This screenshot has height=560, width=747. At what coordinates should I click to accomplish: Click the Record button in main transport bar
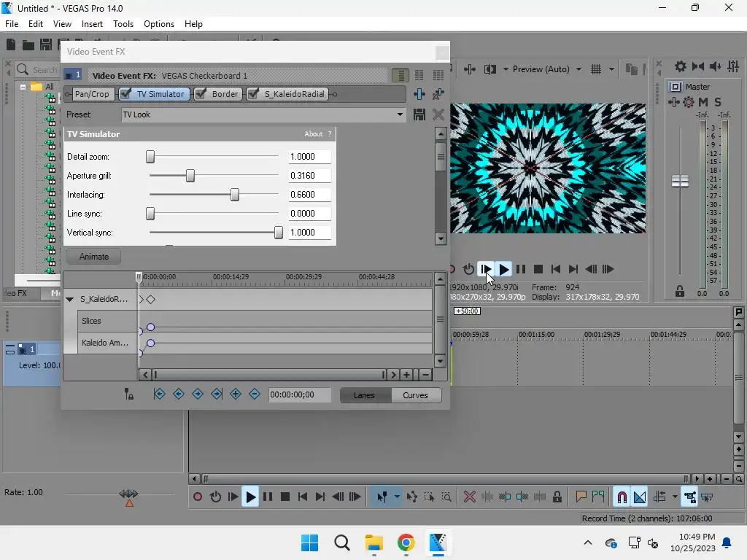pyautogui.click(x=197, y=497)
